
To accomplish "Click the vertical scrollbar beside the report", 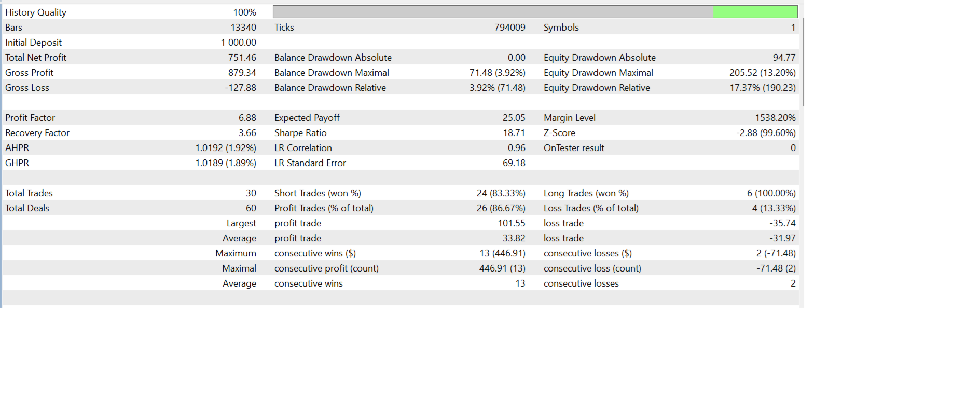I will (803, 62).
